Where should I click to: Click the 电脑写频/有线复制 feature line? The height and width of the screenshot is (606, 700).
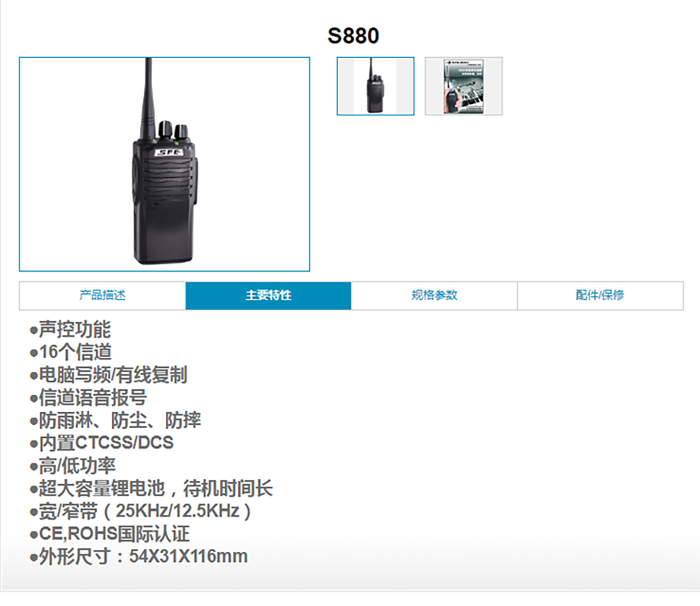coord(108,375)
